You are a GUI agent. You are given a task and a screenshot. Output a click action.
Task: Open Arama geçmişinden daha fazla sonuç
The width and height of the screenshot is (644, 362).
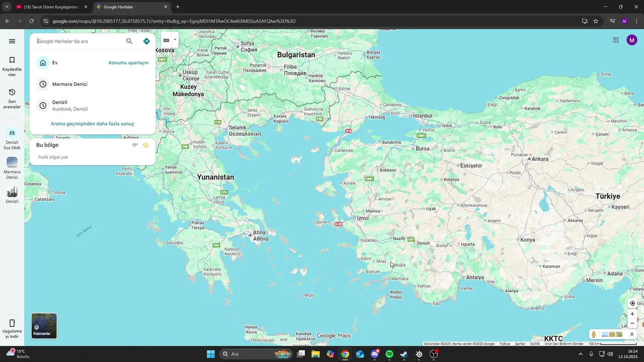[93, 124]
